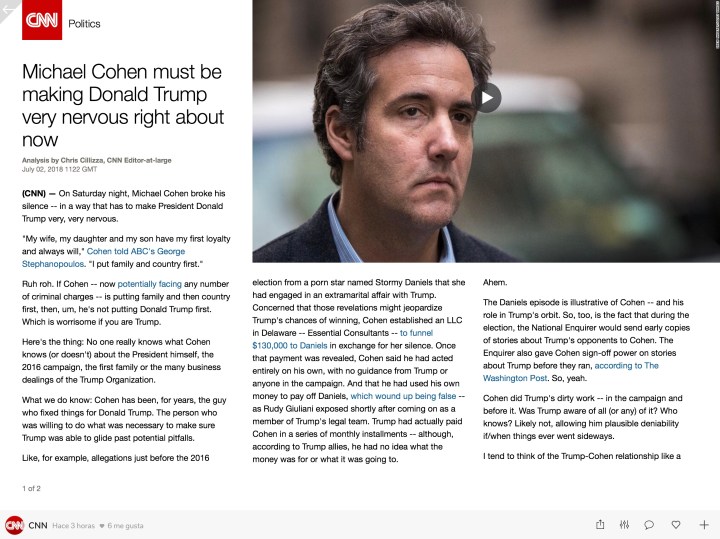Tap the article headline about Michael Cohen
The width and height of the screenshot is (720, 539).
(123, 105)
